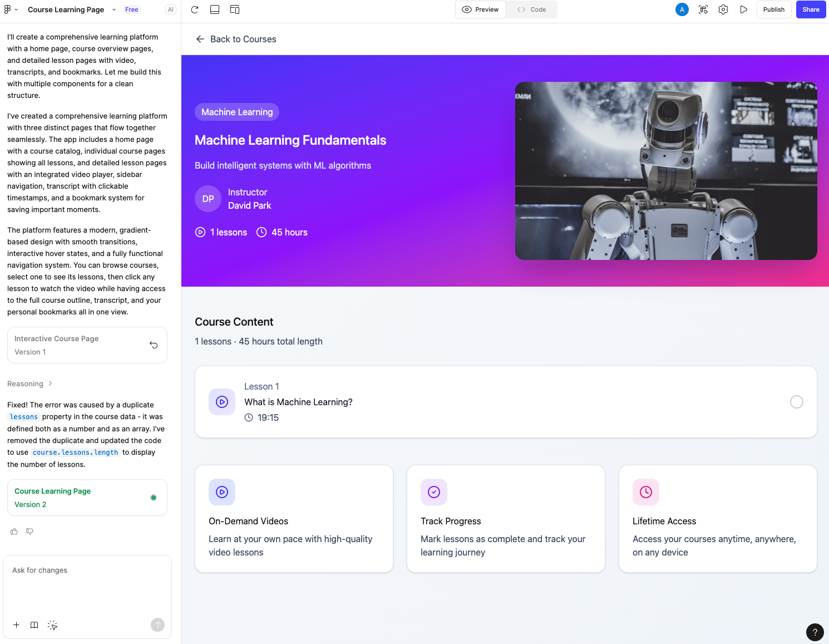The width and height of the screenshot is (829, 644).
Task: Click 'Build intelligent systems with ML algorithms' subtitle
Action: coord(283,165)
